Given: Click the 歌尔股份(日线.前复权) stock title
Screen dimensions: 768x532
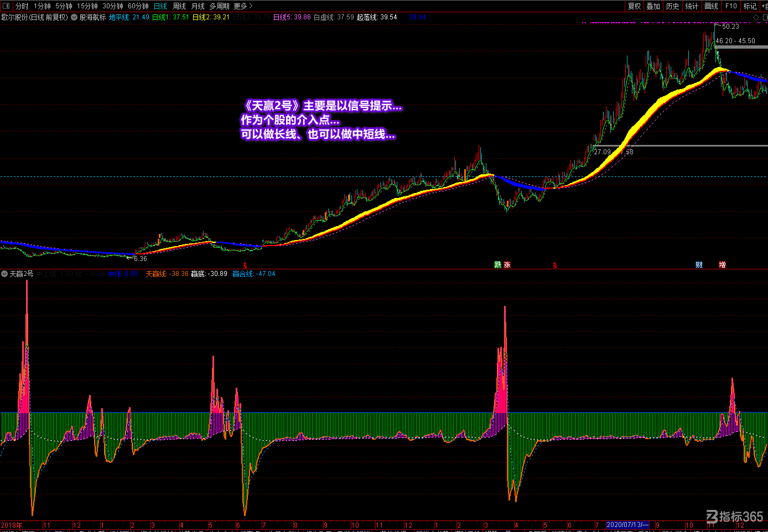Looking at the screenshot, I should pyautogui.click(x=34, y=17).
